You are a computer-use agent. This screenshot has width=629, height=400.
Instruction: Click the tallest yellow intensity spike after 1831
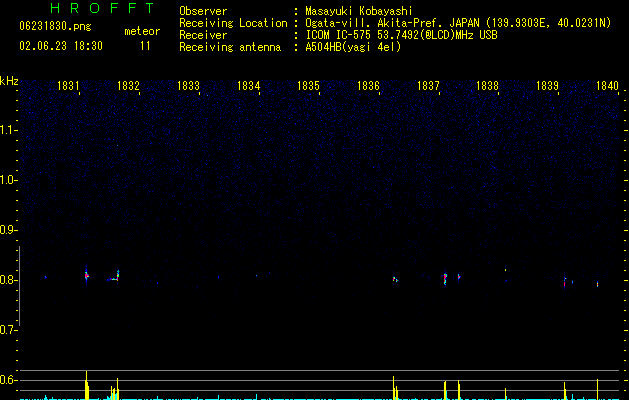click(x=87, y=385)
